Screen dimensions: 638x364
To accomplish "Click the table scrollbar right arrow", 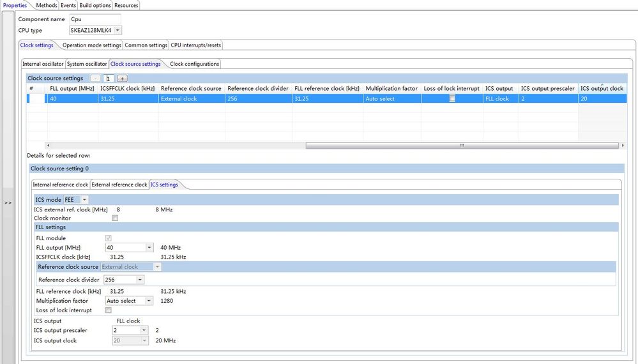I will [x=623, y=145].
